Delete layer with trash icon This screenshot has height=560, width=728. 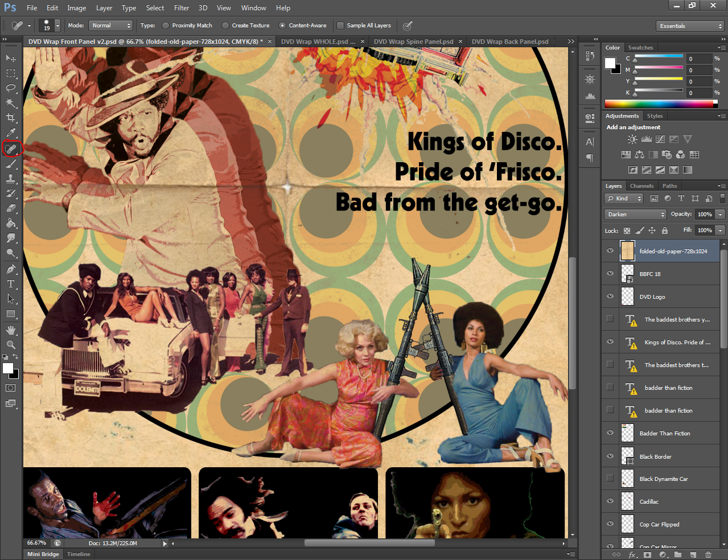click(x=708, y=554)
